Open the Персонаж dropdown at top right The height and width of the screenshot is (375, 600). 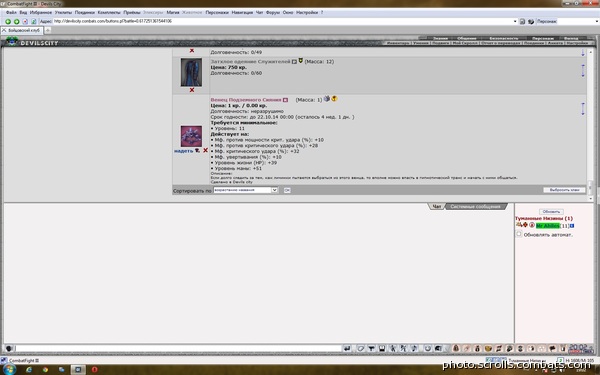click(x=566, y=21)
